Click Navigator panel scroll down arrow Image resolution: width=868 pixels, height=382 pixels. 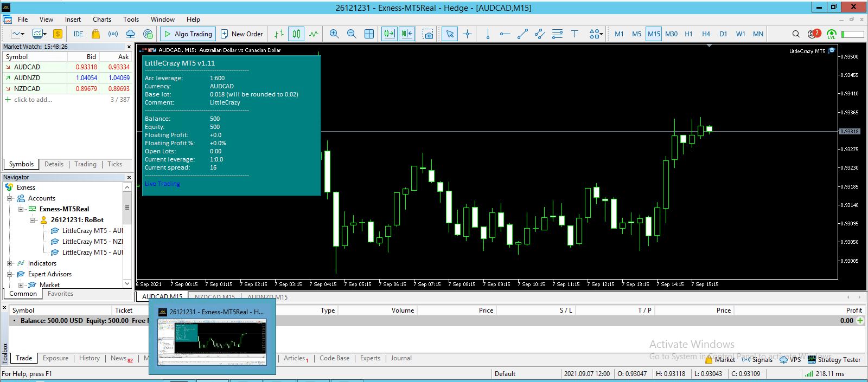[127, 283]
